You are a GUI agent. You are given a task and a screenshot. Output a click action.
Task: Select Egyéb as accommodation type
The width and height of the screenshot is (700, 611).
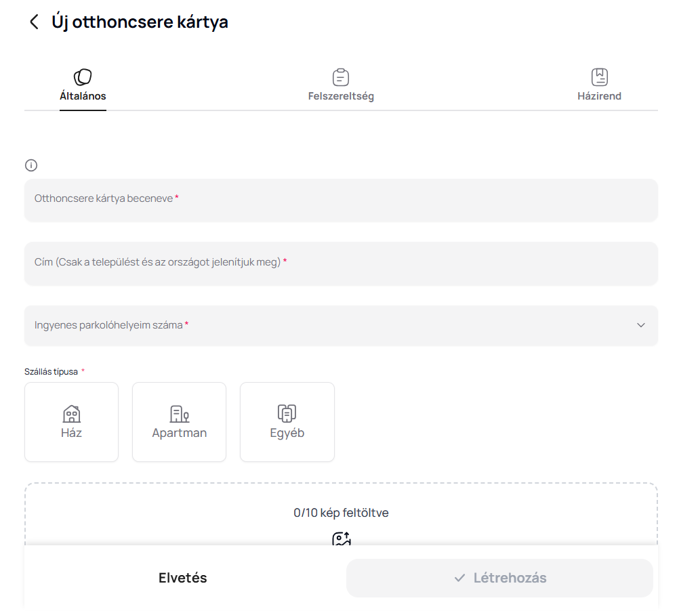tap(287, 422)
